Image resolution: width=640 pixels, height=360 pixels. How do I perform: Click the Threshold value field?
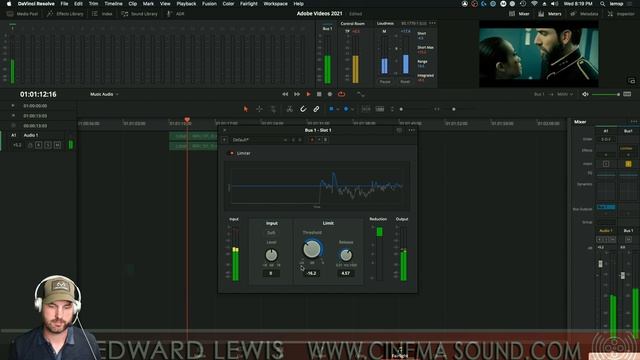(311, 273)
